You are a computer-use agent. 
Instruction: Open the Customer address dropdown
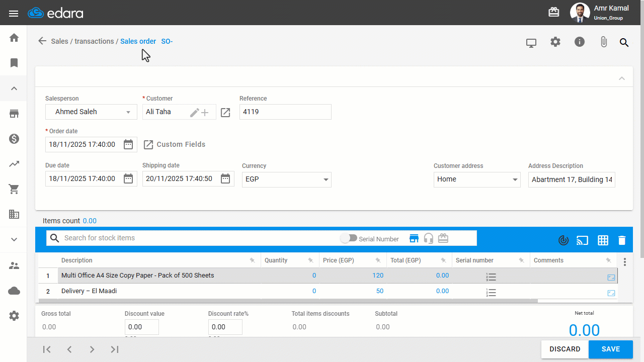[476, 179]
